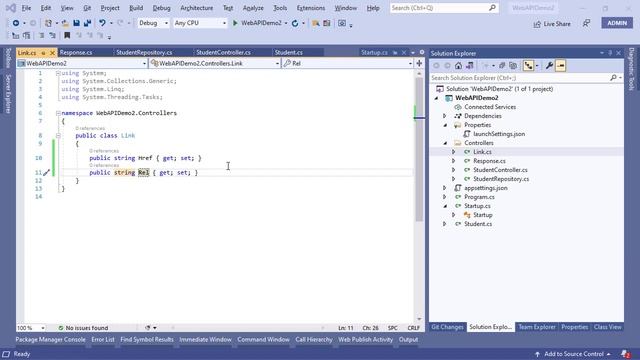Switch to the Git Changes tab
The height and width of the screenshot is (360, 640).
(x=447, y=327)
